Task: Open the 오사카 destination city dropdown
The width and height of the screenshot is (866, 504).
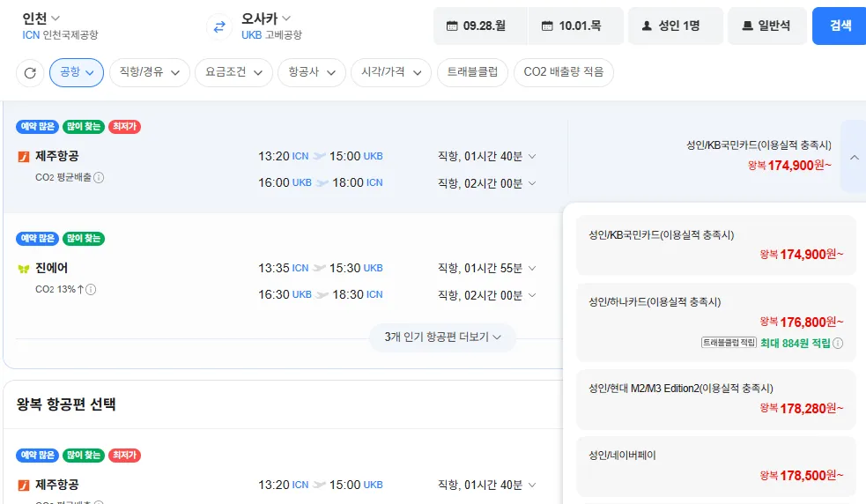Action: pos(266,19)
